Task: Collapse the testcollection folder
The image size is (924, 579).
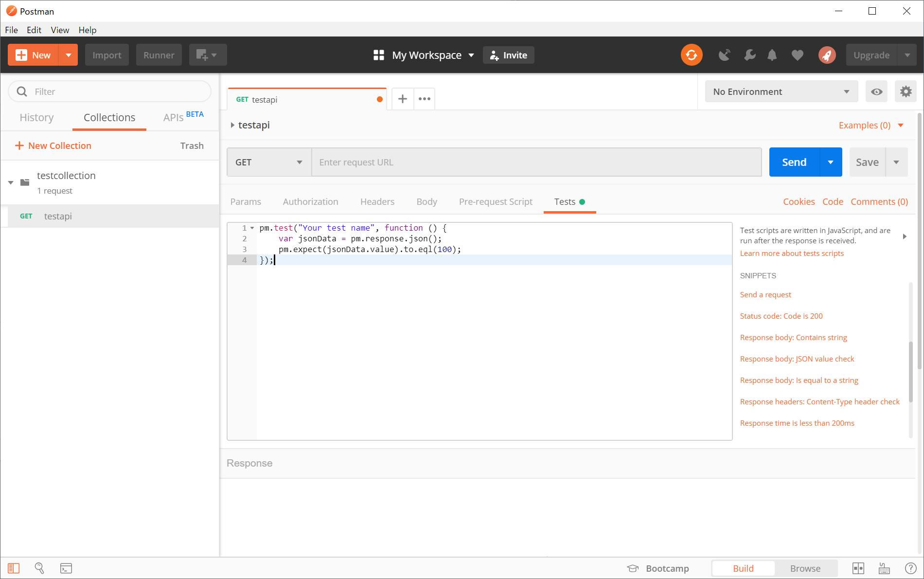Action: [x=10, y=182]
